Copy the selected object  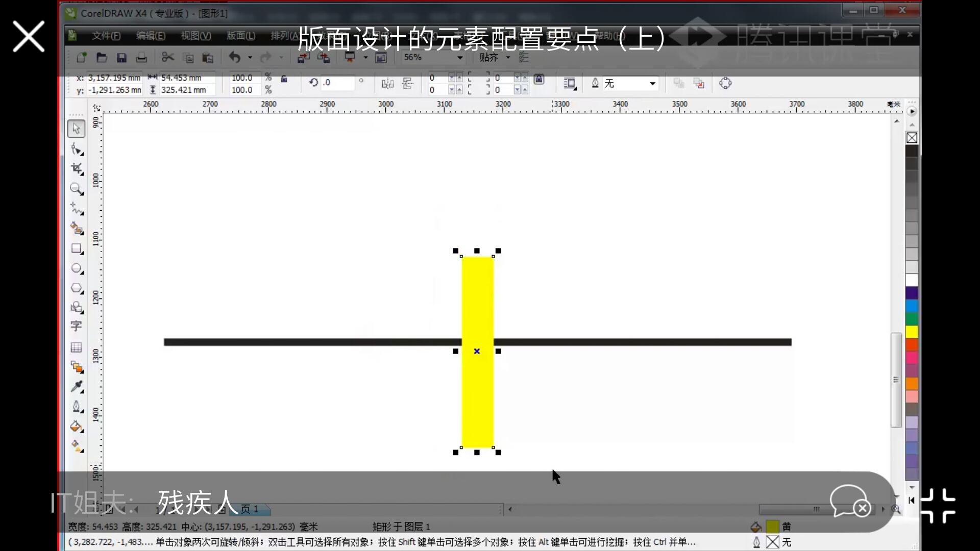pos(188,57)
